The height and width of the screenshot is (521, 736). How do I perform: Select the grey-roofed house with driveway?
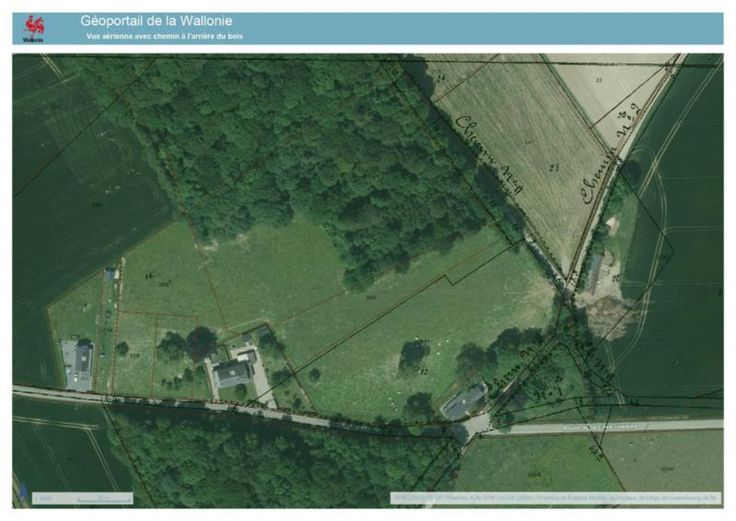[x=233, y=372]
